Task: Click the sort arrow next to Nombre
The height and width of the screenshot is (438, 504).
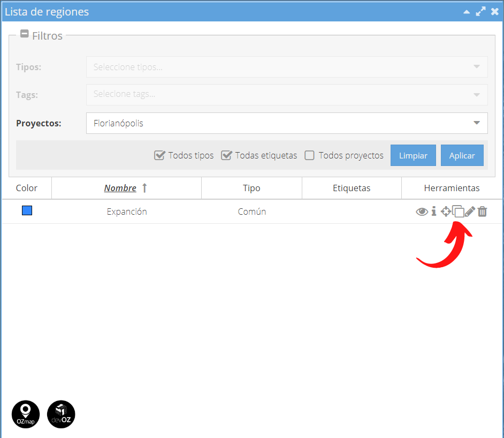Action: [144, 188]
